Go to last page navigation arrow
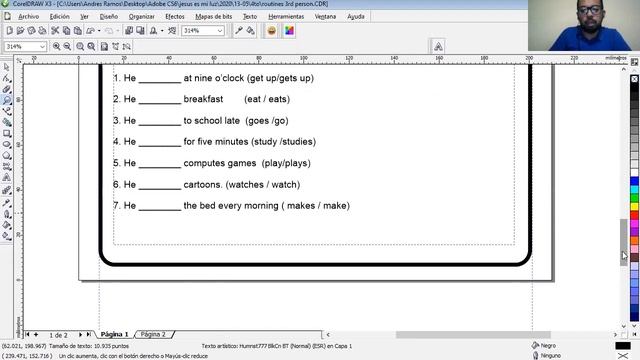640x360 pixels. (x=89, y=334)
